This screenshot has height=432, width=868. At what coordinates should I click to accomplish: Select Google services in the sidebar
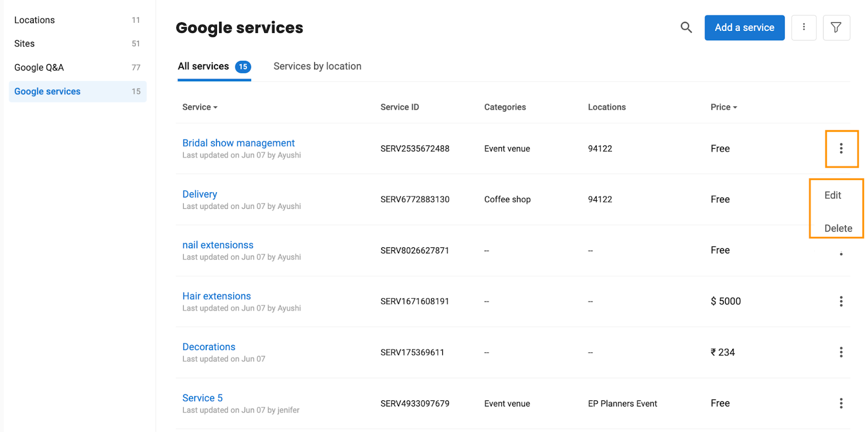[x=78, y=91]
